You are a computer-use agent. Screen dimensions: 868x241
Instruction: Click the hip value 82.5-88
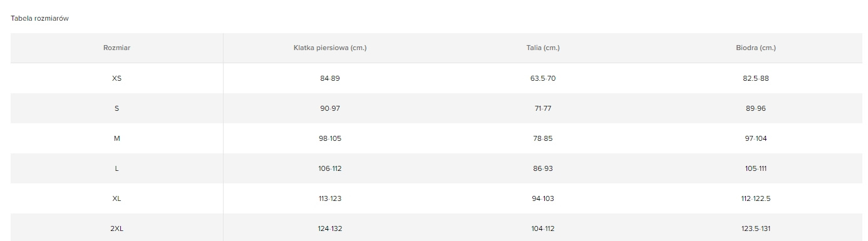tap(756, 78)
